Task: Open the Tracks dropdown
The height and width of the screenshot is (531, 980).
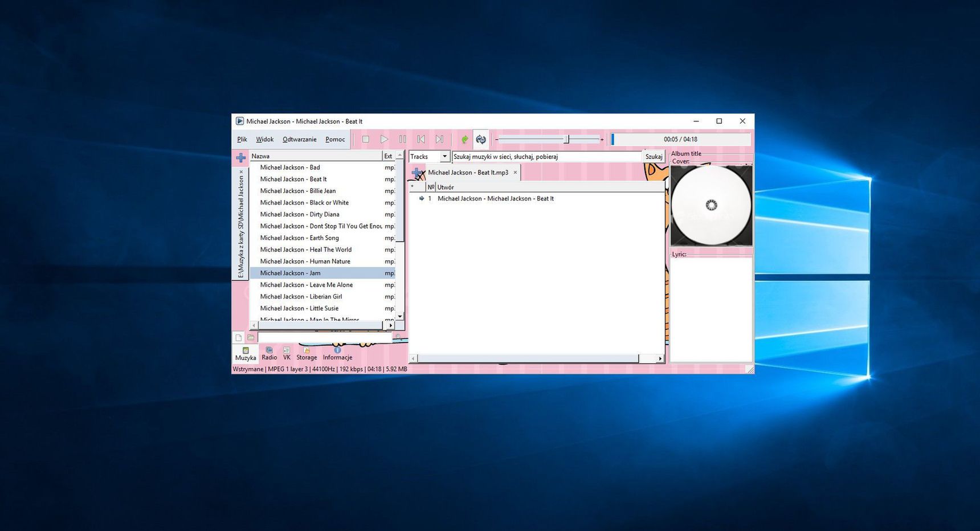Action: [x=429, y=157]
